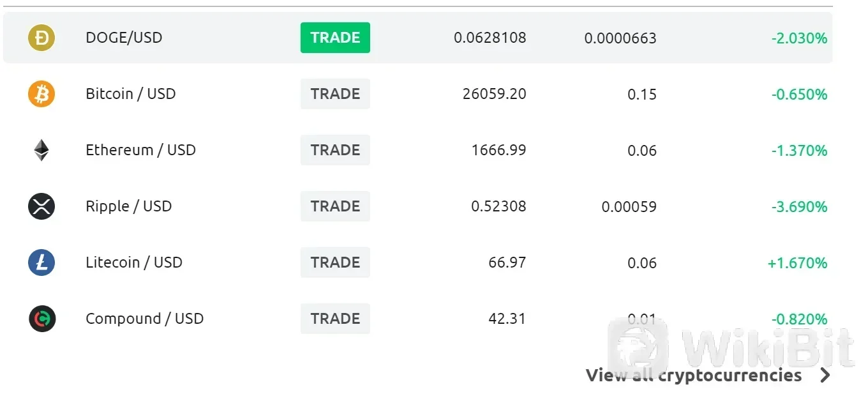Open the View all cryptocurrencies link
This screenshot has height=396, width=868.
point(693,375)
